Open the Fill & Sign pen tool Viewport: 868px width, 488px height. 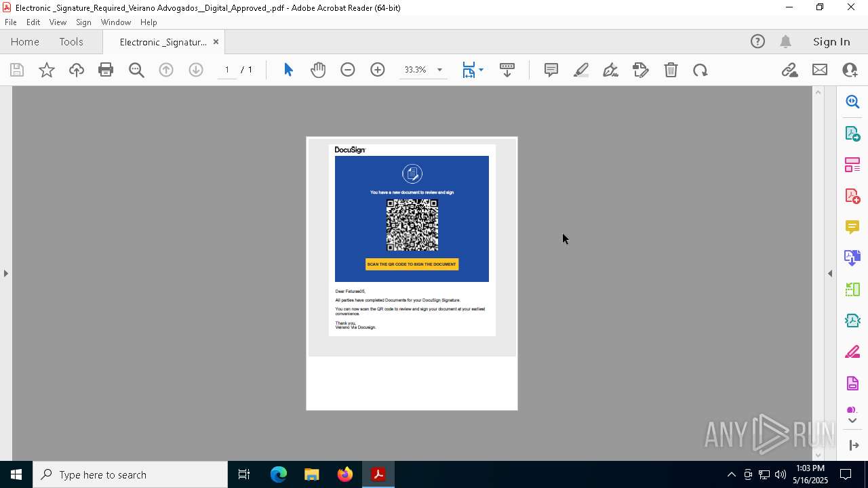click(610, 70)
